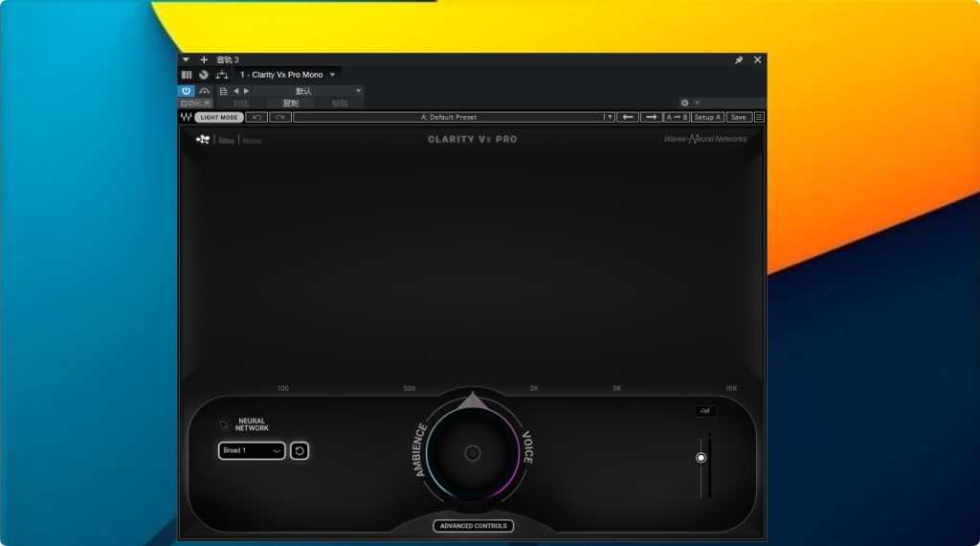980x546 pixels.
Task: Open the preset file document icon
Action: 223,91
